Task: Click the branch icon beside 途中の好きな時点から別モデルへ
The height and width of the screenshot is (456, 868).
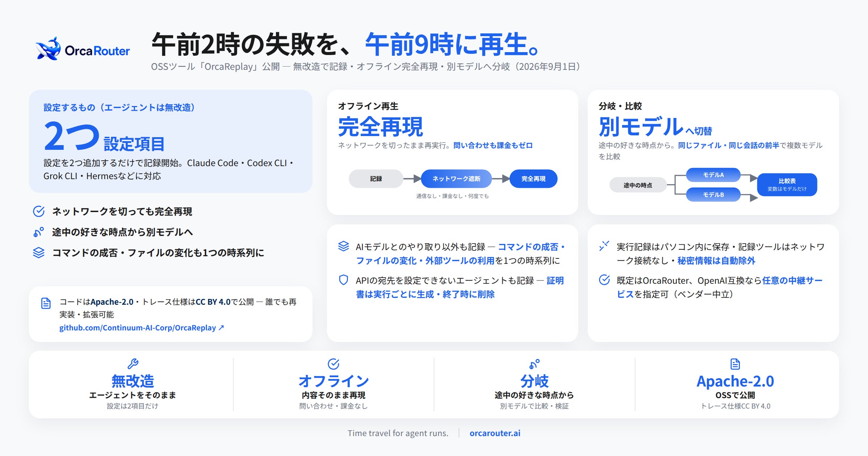Action: tap(39, 232)
